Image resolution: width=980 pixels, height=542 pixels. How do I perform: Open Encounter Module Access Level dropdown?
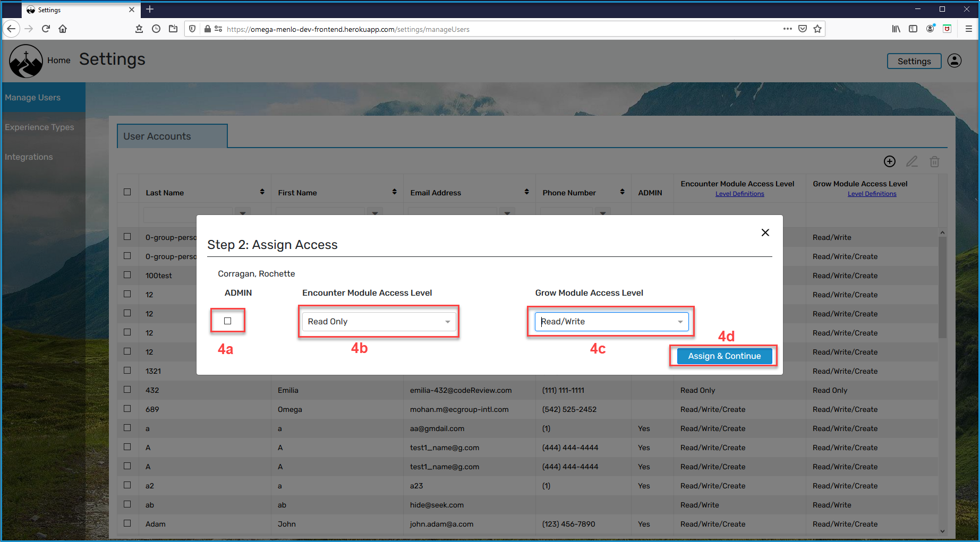pyautogui.click(x=379, y=322)
